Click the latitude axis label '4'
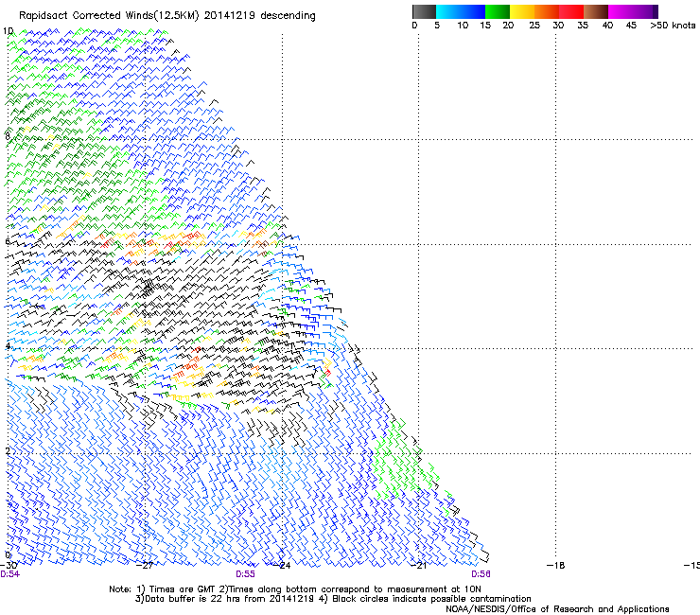This screenshot has width=700, height=615. point(8,346)
